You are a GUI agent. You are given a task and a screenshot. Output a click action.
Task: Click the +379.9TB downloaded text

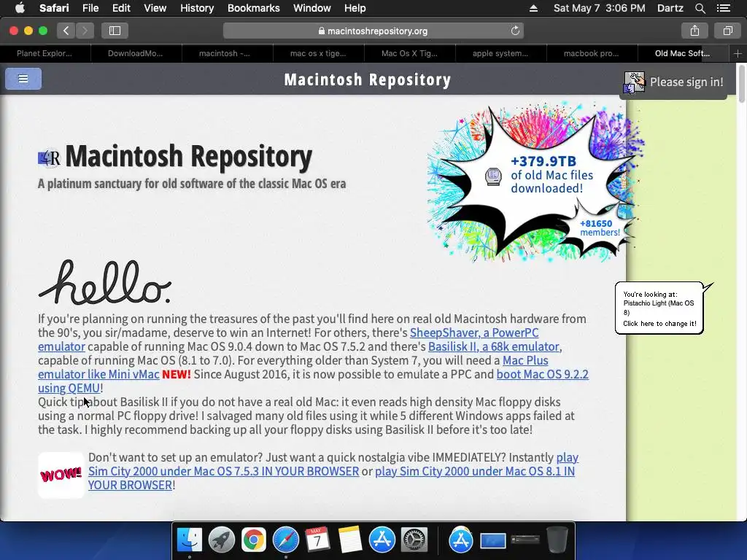[x=551, y=175]
